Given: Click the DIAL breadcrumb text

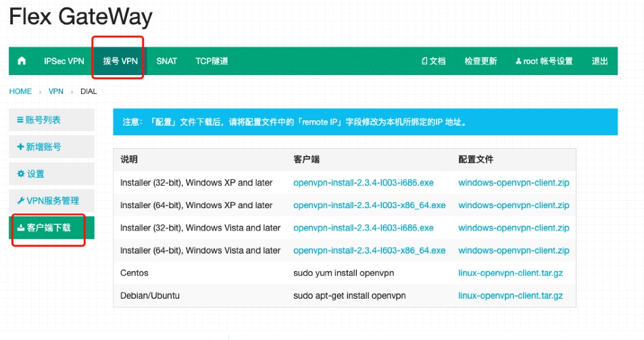Looking at the screenshot, I should pos(89,91).
